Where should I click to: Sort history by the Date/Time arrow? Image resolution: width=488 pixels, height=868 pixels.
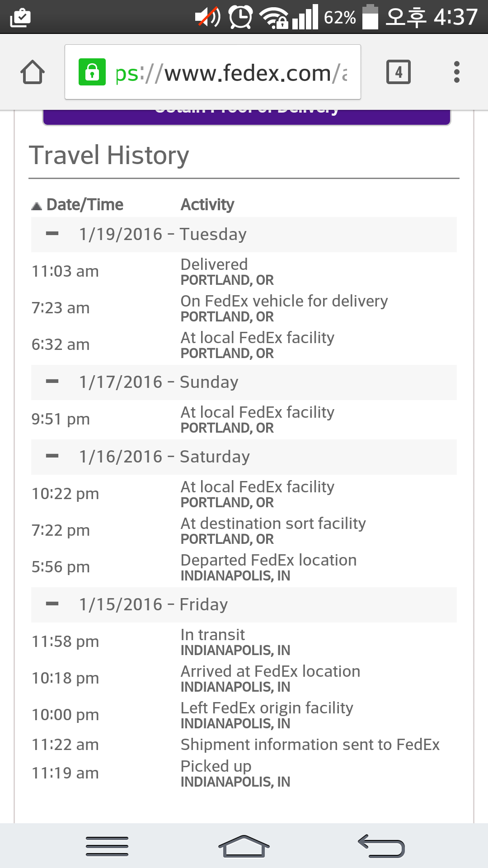(37, 206)
